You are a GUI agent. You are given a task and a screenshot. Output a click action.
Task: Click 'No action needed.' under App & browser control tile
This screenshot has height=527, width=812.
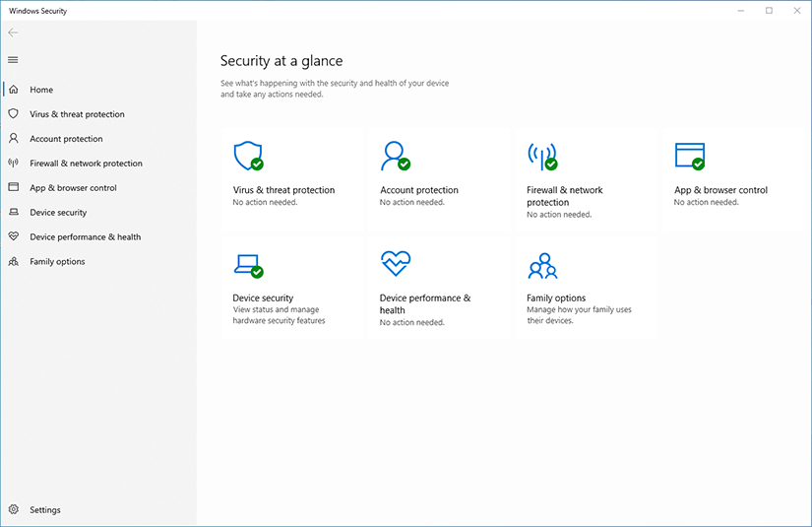coord(707,202)
